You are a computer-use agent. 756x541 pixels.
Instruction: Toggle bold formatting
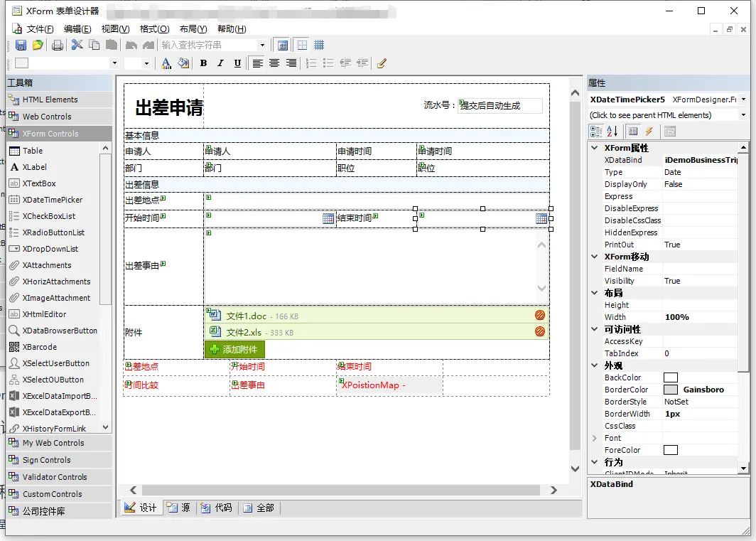pos(203,63)
